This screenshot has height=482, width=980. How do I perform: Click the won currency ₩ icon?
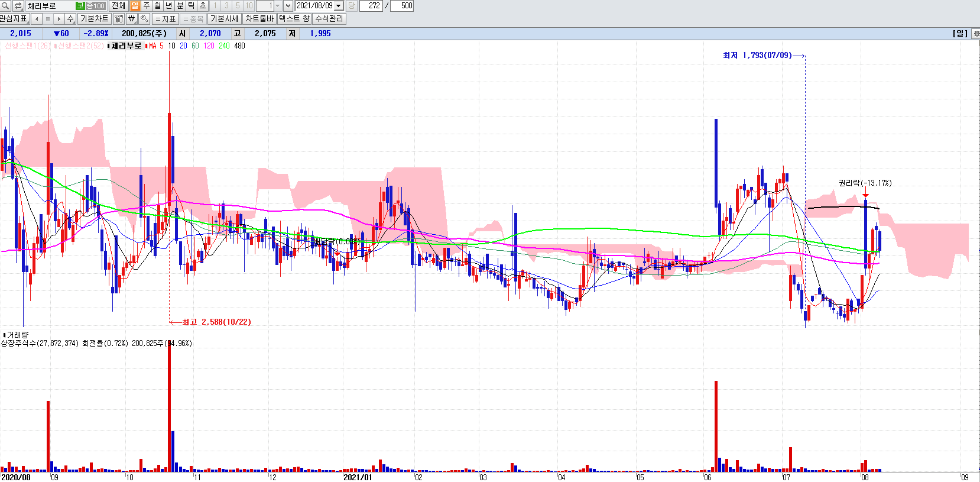point(131,19)
